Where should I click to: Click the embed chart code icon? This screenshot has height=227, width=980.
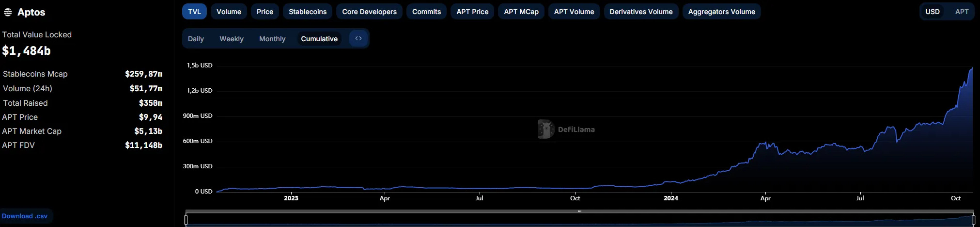point(358,38)
